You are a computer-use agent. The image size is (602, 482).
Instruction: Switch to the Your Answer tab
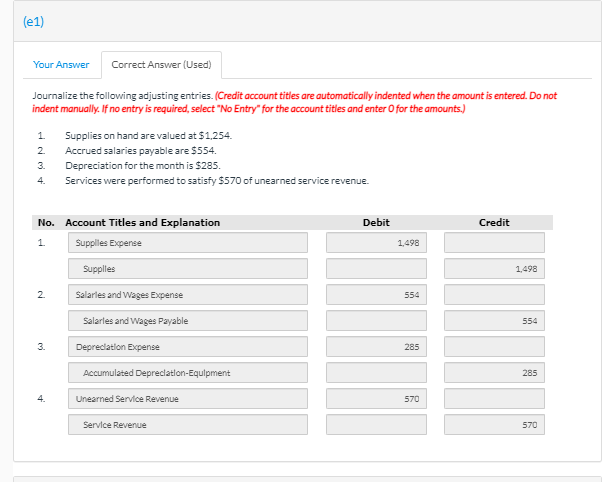pos(61,65)
